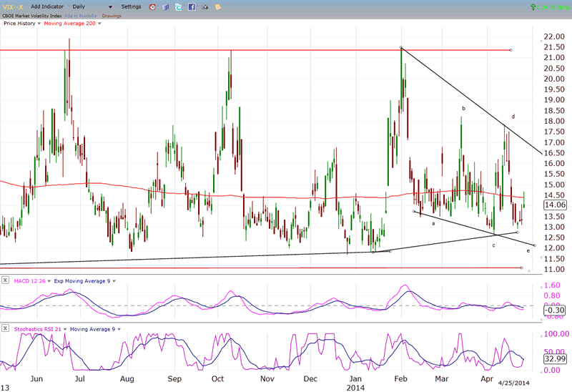Share chart via the Twitter icon
This screenshot has width=572, height=392.
pyautogui.click(x=179, y=6)
